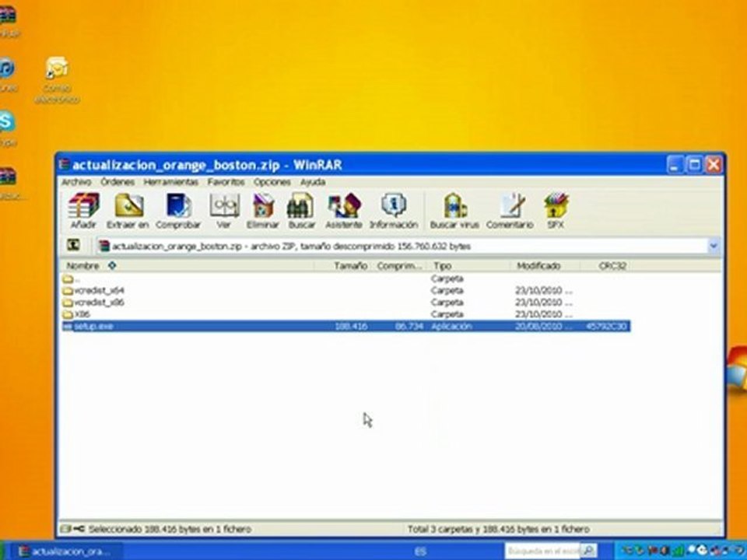
Task: Click the taskbar search magnifier button
Action: 589,551
